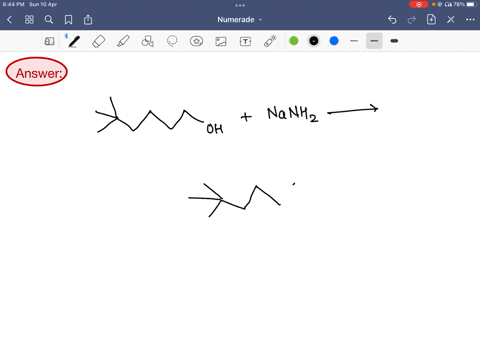Tap the red Answer label

37,72
